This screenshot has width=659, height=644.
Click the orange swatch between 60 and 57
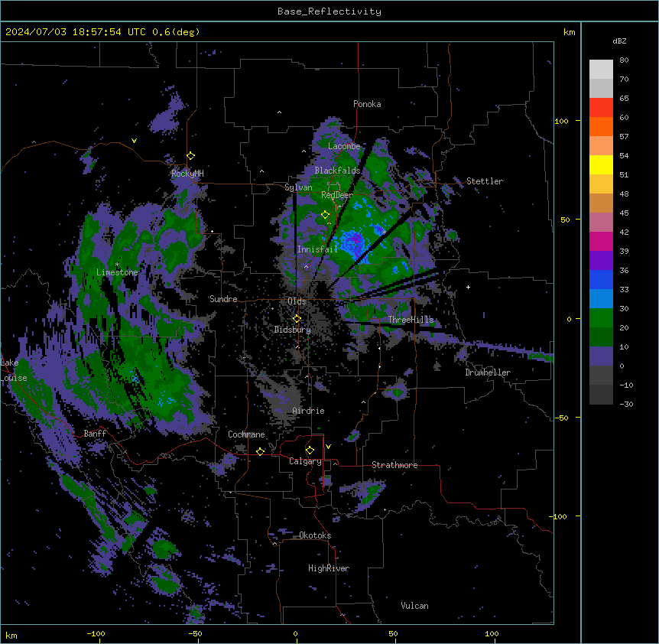601,126
